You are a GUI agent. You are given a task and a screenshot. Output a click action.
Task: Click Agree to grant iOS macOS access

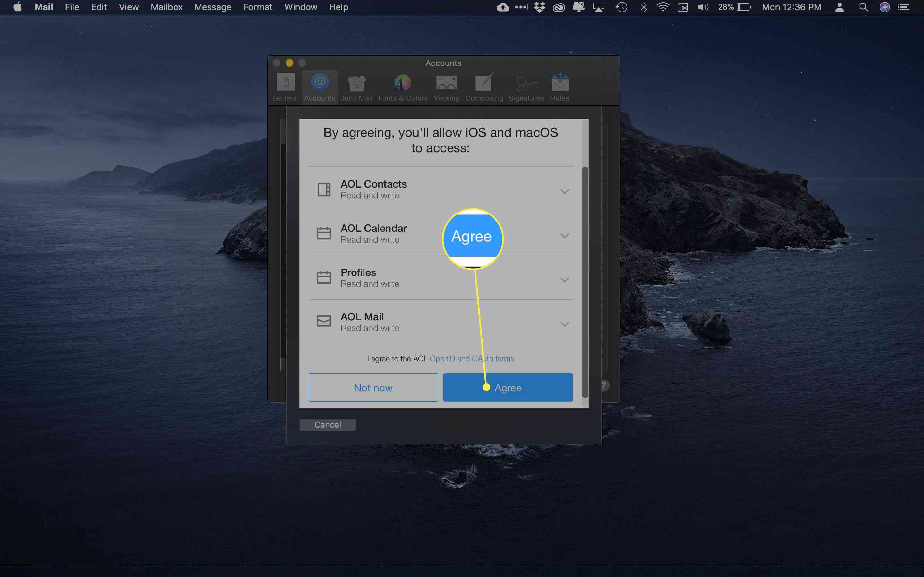tap(507, 388)
